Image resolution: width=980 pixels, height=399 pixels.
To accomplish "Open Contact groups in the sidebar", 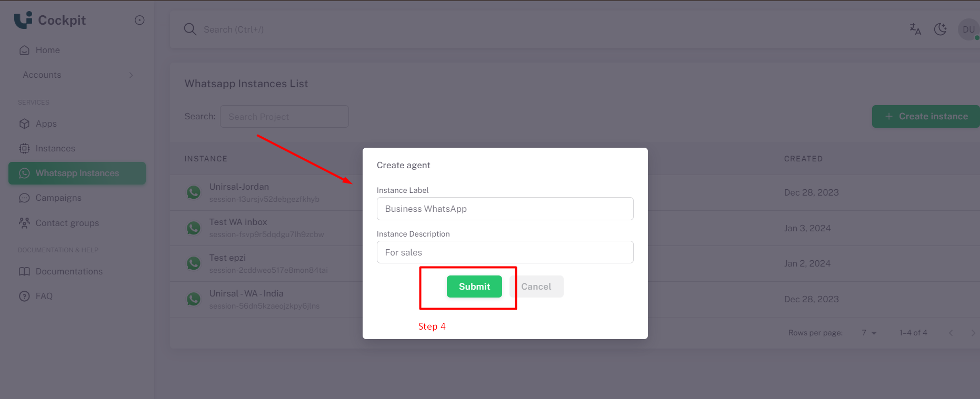I will coord(67,223).
